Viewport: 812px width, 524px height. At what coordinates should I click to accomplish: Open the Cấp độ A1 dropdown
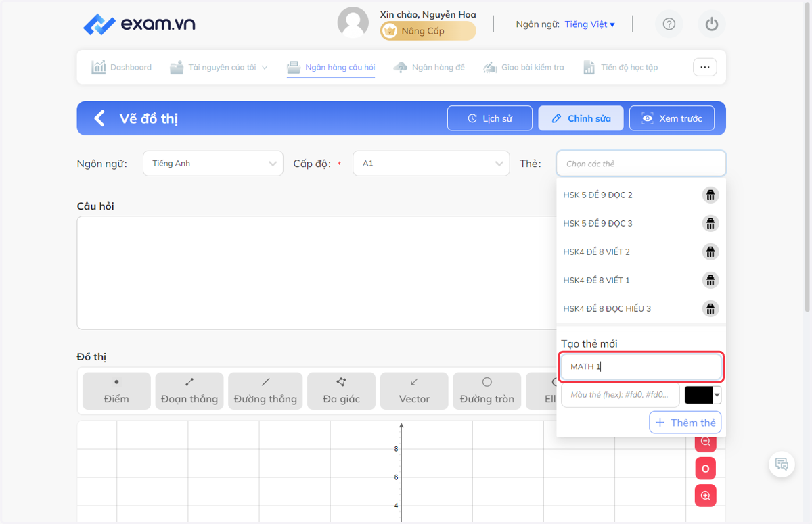click(431, 164)
